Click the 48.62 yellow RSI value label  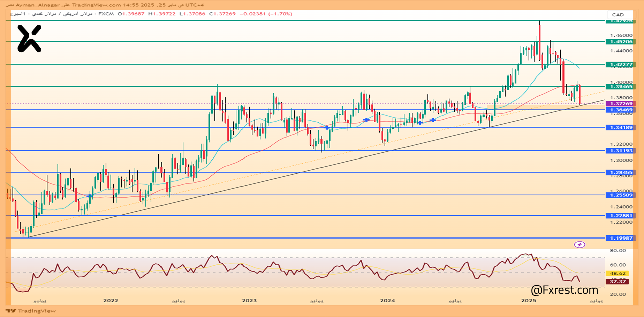[617, 273]
